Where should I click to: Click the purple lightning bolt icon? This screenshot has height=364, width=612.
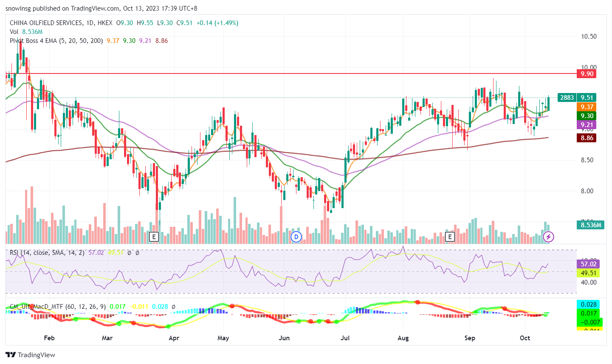(549, 237)
